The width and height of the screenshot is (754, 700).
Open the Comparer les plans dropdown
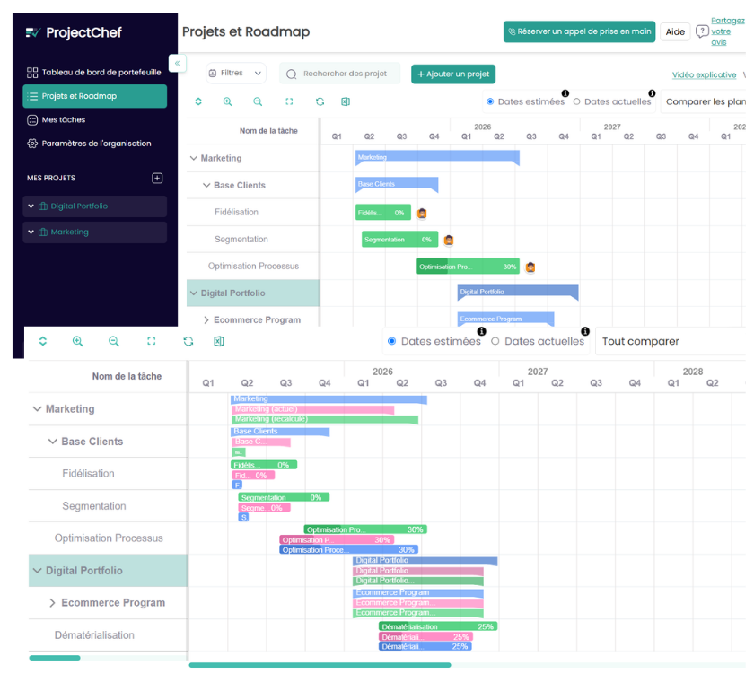[705, 102]
